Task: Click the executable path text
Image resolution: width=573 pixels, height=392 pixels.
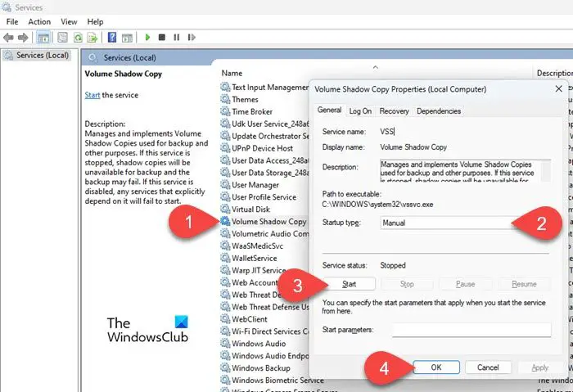Action: tap(377, 205)
